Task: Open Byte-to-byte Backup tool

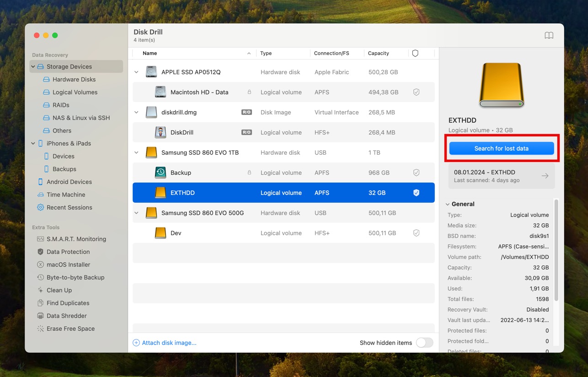Action: [x=75, y=277]
